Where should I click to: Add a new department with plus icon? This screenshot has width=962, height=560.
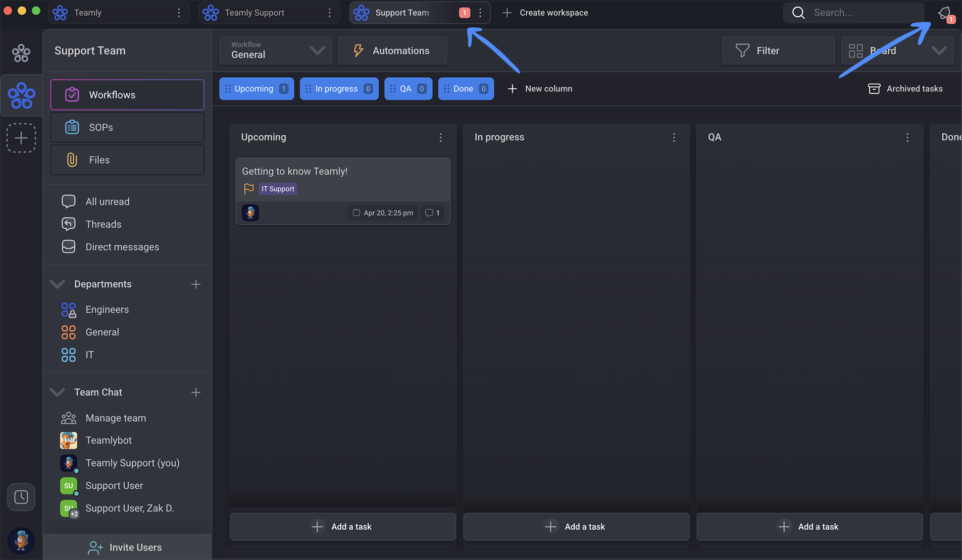196,284
